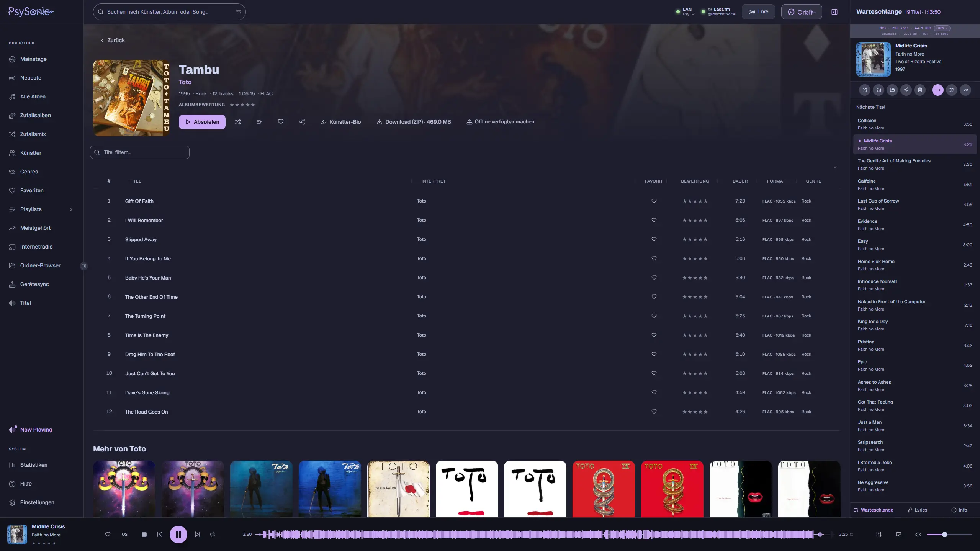Share Tambu album via share icon
This screenshot has width=980, height=551.
pos(302,122)
